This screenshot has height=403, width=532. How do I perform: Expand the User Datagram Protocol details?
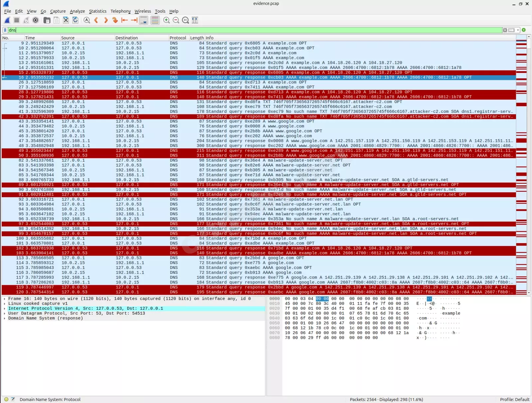[5, 313]
